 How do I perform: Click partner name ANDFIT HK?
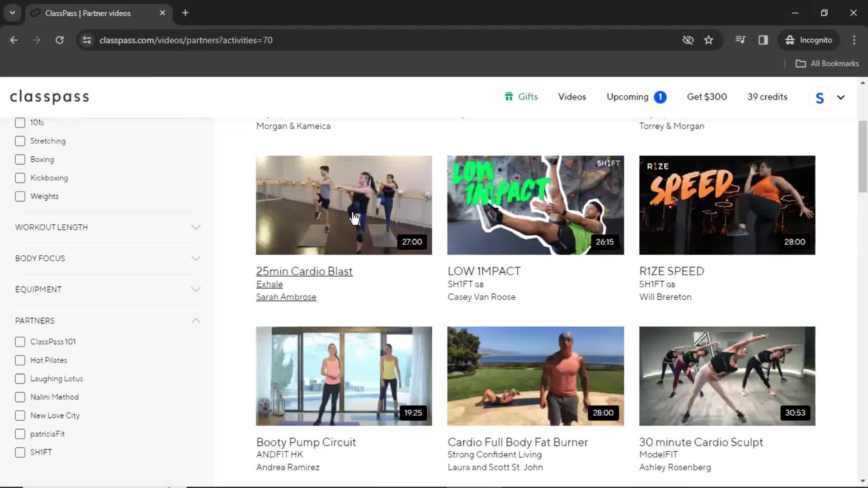point(279,455)
